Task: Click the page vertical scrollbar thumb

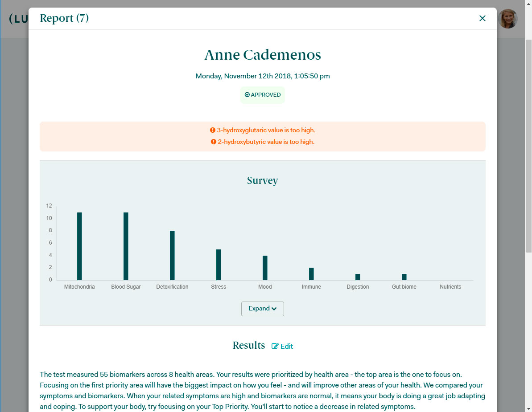Action: [528, 146]
